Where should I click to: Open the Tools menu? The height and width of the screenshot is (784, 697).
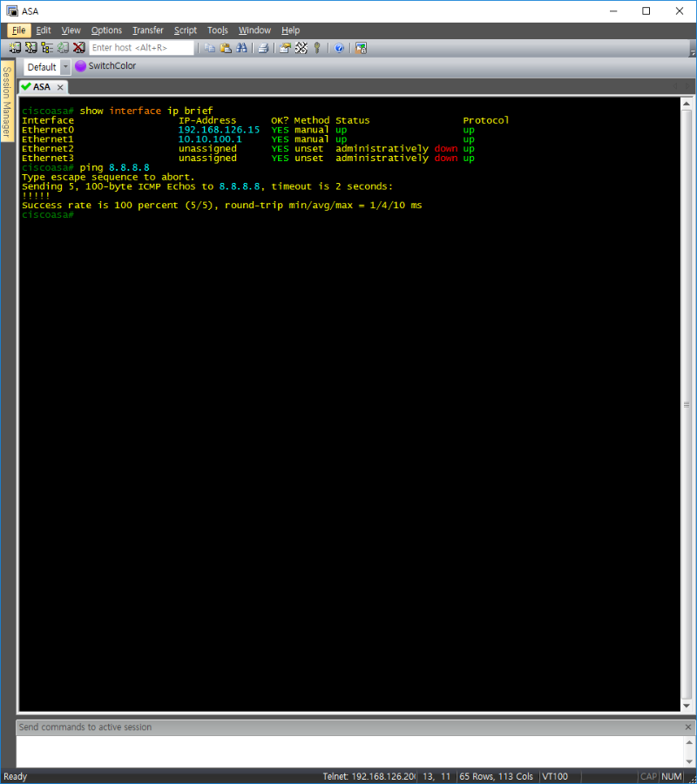click(218, 30)
